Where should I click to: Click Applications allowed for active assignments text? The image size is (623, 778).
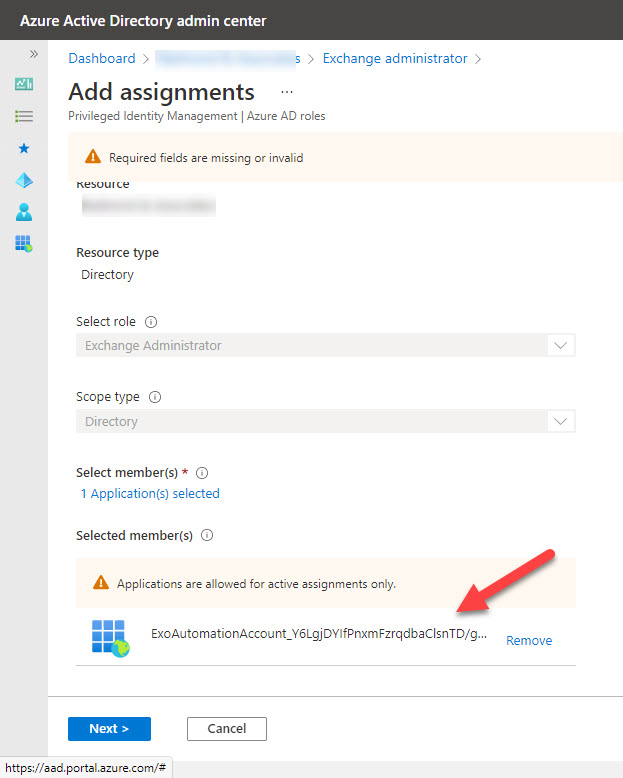pos(256,584)
